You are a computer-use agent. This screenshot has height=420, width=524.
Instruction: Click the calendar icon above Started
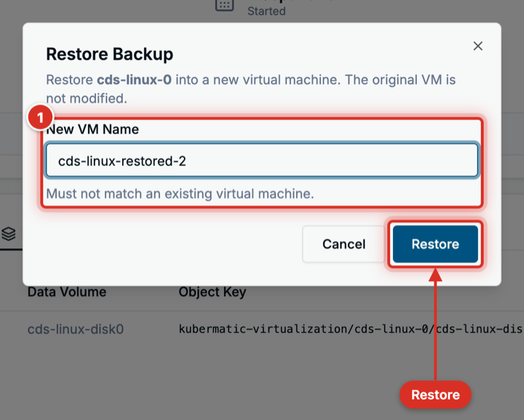[224, 5]
